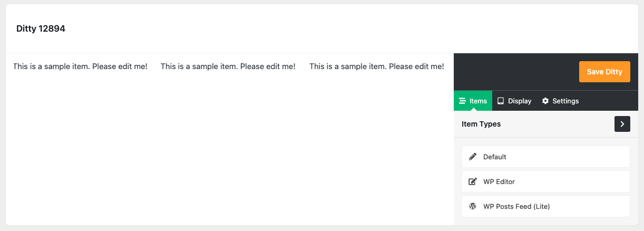Pick the WP Posts Feed (Lite) label
Image resolution: width=644 pixels, height=231 pixels.
point(516,206)
